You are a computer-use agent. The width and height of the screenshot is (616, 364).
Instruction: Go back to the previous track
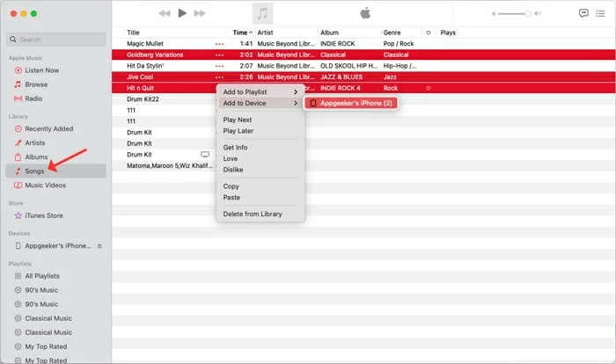pyautogui.click(x=164, y=13)
